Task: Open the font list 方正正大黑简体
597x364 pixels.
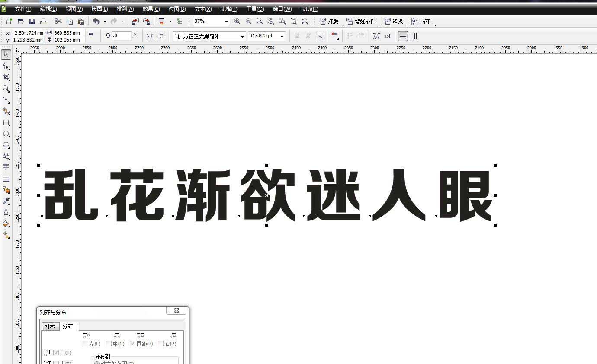Action: [243, 36]
